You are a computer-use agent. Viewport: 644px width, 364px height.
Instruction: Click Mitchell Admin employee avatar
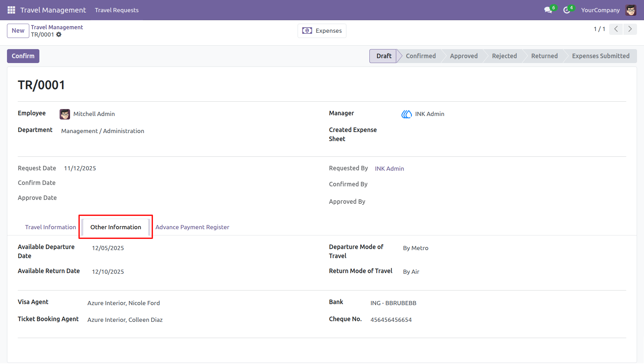pos(65,114)
